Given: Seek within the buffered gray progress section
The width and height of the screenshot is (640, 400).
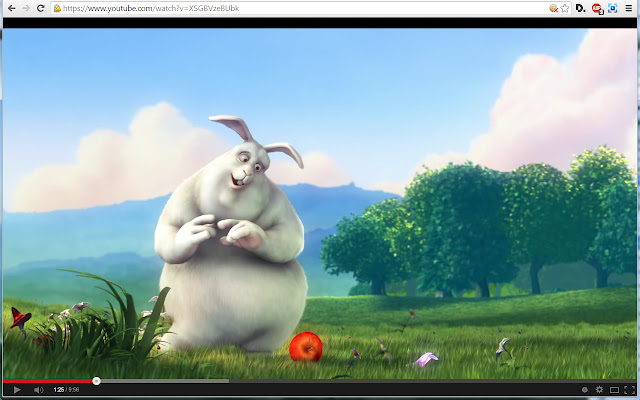Looking at the screenshot, I should point(164,381).
